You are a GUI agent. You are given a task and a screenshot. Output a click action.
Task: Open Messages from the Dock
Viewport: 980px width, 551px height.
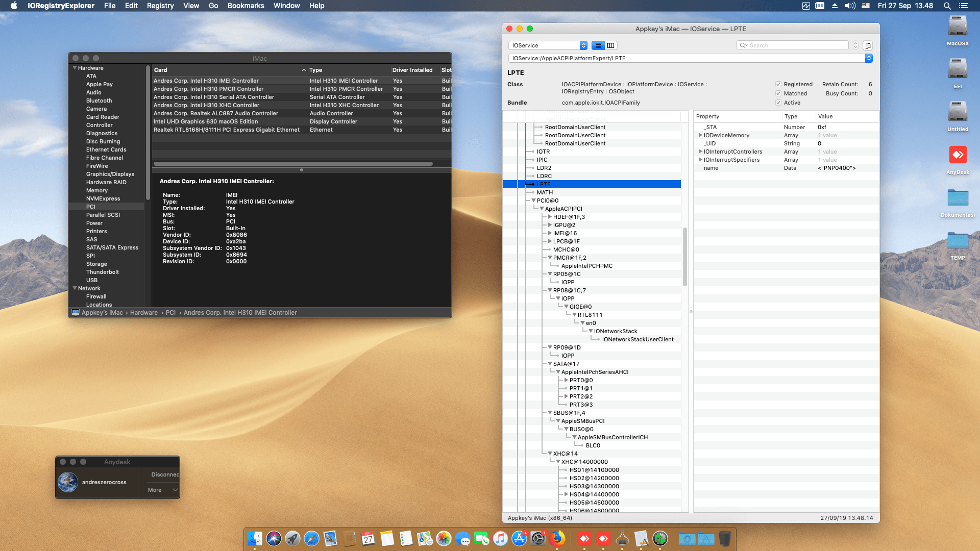[x=462, y=539]
